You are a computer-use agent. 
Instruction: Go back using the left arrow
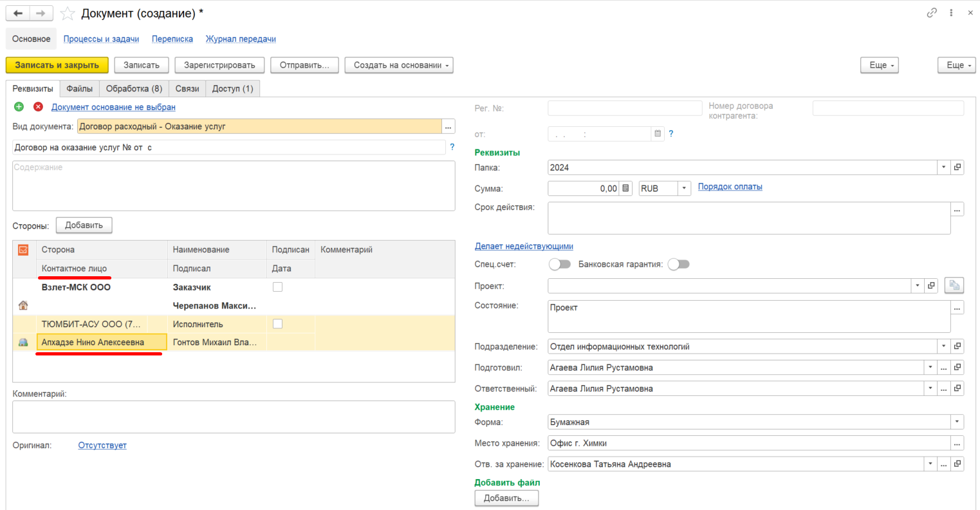pyautogui.click(x=18, y=13)
